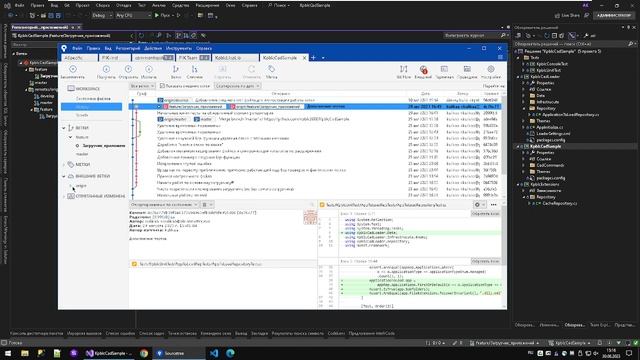Collapse the branches section in Sourcetree sidebar

[x=64, y=128]
